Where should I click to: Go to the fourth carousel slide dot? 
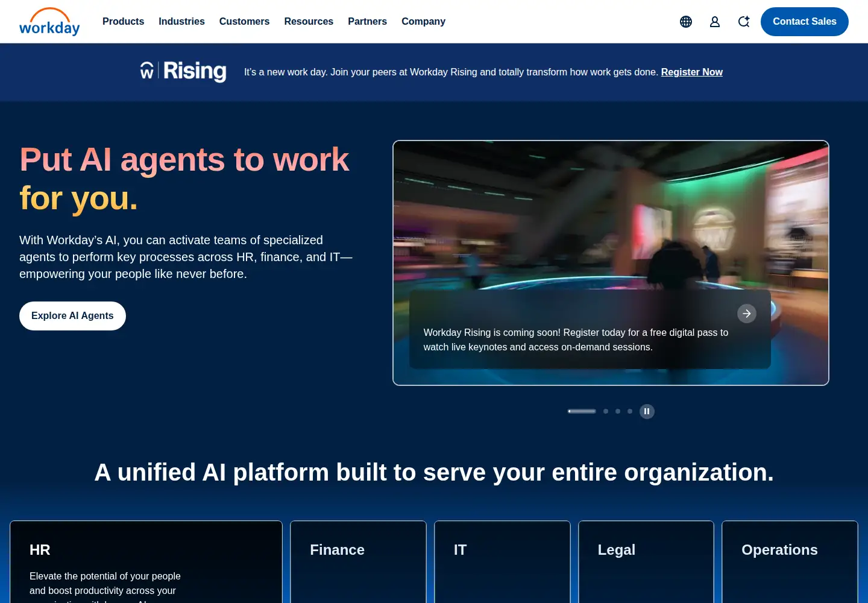point(630,411)
